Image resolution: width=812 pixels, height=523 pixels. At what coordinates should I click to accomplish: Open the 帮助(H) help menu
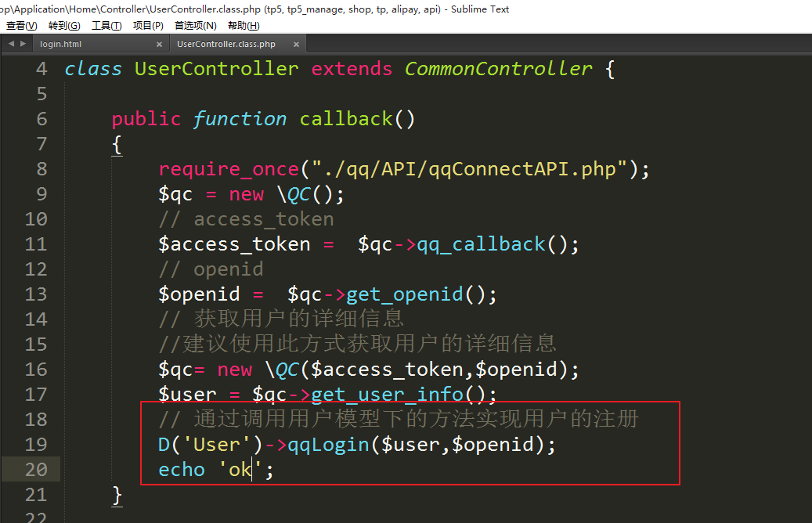244,26
